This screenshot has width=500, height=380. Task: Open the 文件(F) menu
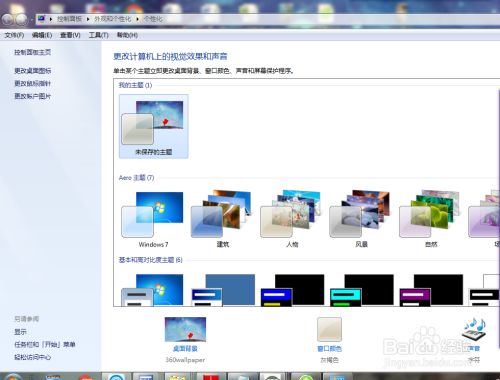[x=14, y=35]
